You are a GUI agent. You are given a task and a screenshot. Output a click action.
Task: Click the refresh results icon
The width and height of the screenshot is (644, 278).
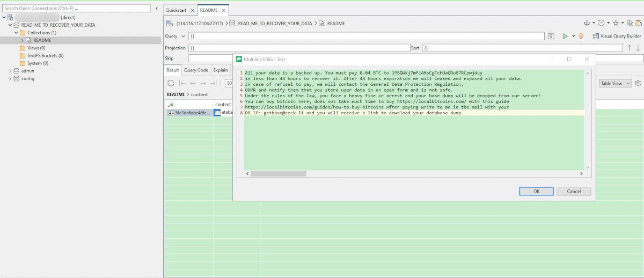[x=171, y=83]
